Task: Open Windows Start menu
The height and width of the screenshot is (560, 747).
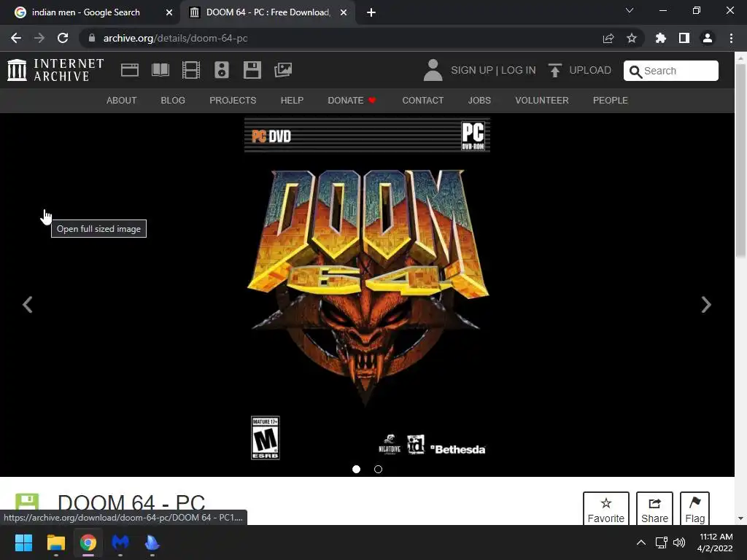Action: click(x=23, y=542)
